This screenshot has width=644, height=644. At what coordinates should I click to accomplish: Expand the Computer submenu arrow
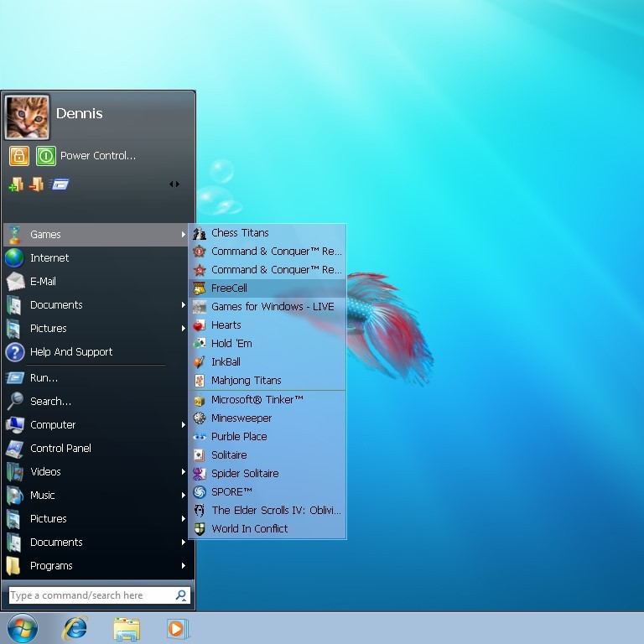[183, 425]
